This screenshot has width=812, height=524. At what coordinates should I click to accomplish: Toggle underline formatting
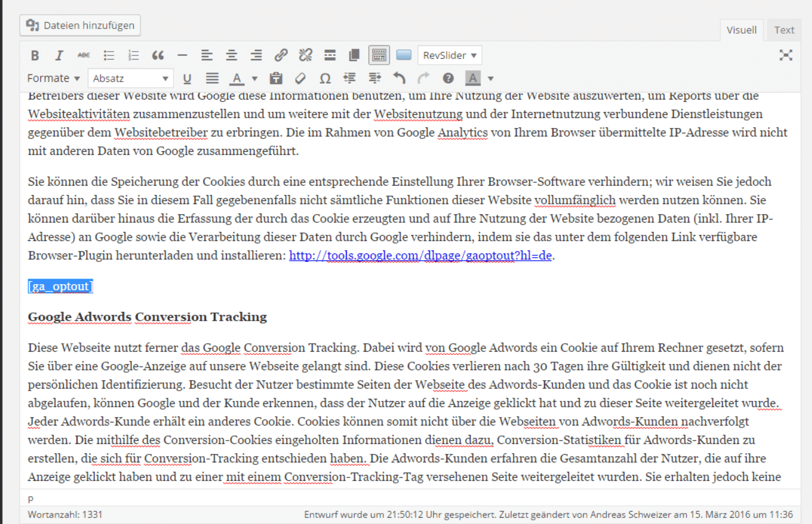point(188,78)
